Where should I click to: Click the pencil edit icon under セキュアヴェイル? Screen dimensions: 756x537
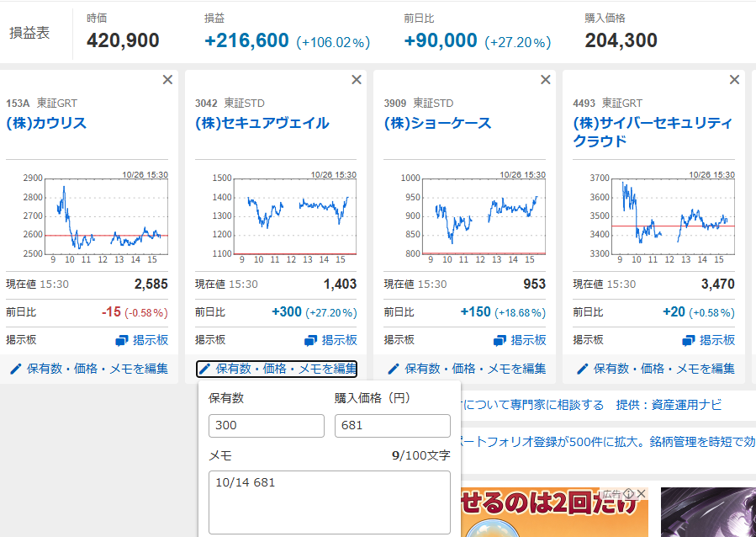205,370
